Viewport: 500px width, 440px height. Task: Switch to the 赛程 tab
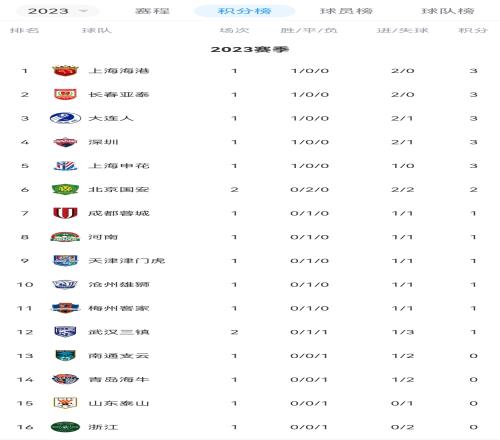(152, 11)
